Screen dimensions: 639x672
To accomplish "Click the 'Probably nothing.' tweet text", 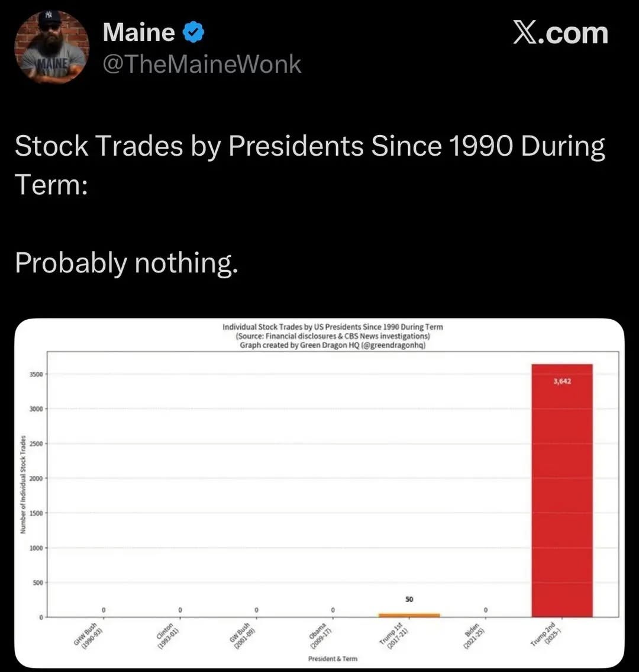I will point(127,262).
